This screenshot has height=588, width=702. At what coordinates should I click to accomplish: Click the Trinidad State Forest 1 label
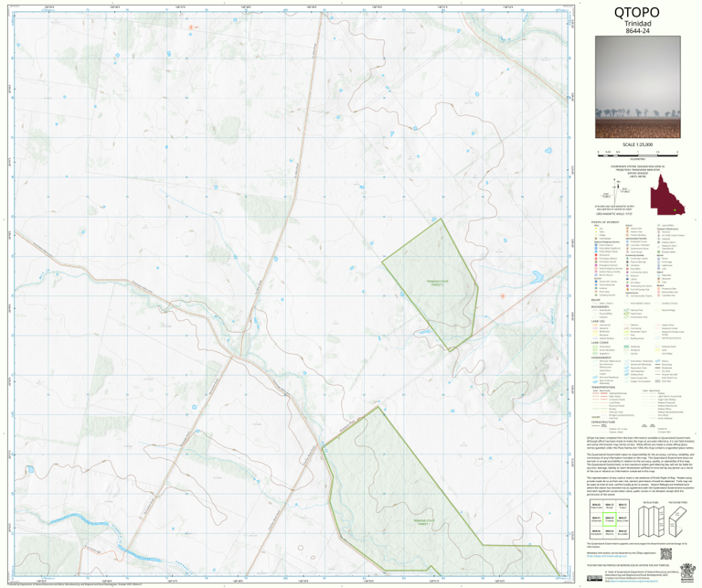coord(423,522)
